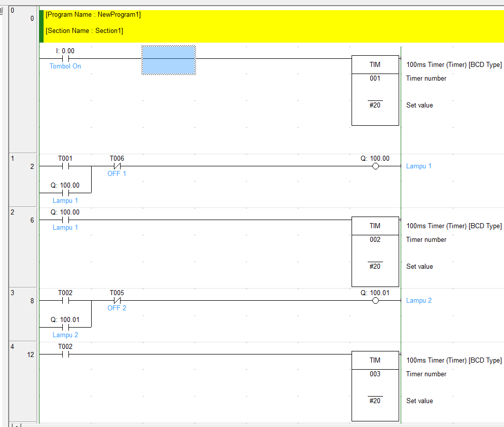
Task: Select the Q: 100.01 parallel contact in rung 3
Action: point(65,327)
